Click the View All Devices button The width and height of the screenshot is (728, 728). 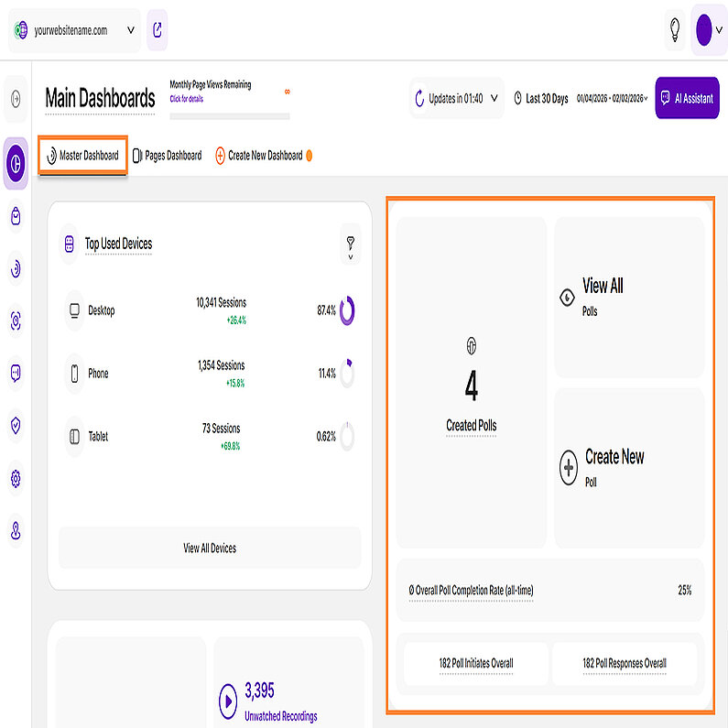[210, 548]
